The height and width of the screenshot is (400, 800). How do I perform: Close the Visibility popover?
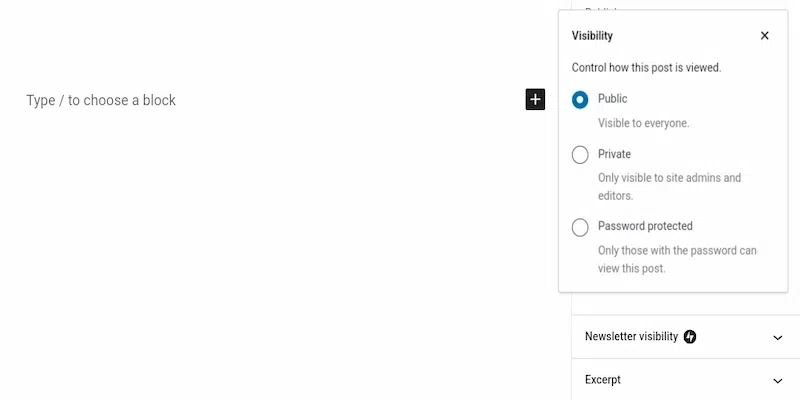pyautogui.click(x=765, y=36)
